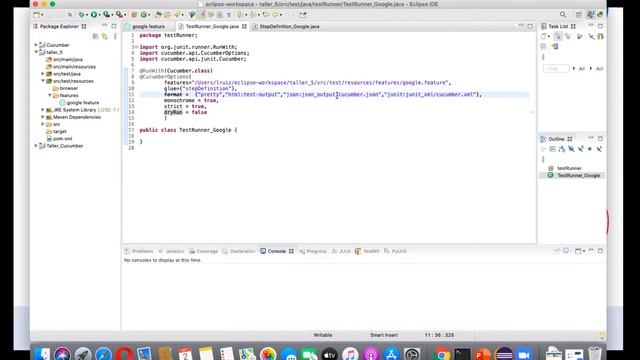Click the New Java Class toolbar icon
The width and height of the screenshot is (640, 360).
tap(143, 15)
